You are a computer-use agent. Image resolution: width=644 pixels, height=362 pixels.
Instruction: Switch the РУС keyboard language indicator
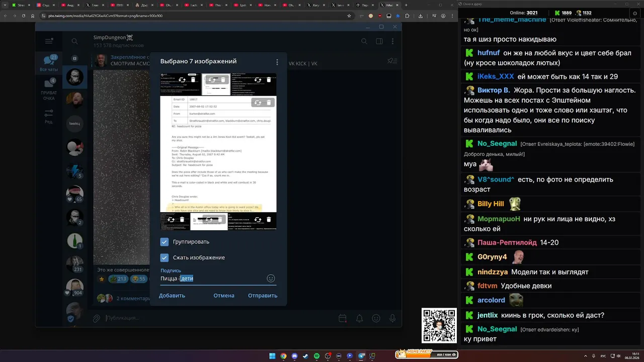(x=603, y=356)
